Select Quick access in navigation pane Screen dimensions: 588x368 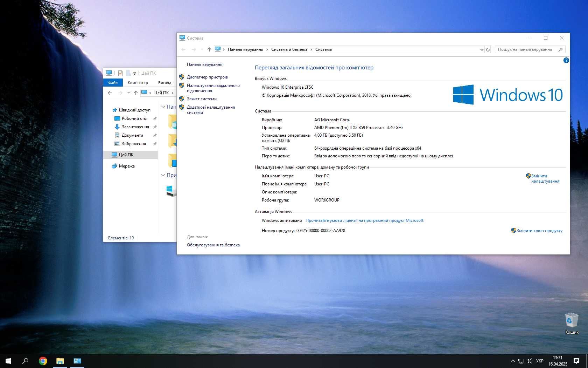[x=134, y=110]
